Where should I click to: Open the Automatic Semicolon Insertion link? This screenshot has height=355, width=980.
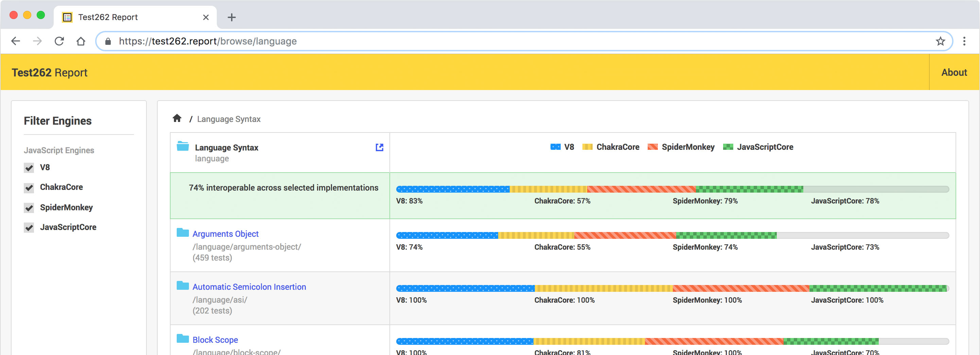pyautogui.click(x=249, y=286)
